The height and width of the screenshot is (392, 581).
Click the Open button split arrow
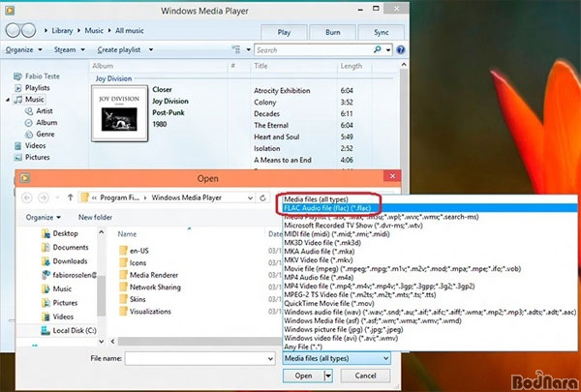pos(328,376)
